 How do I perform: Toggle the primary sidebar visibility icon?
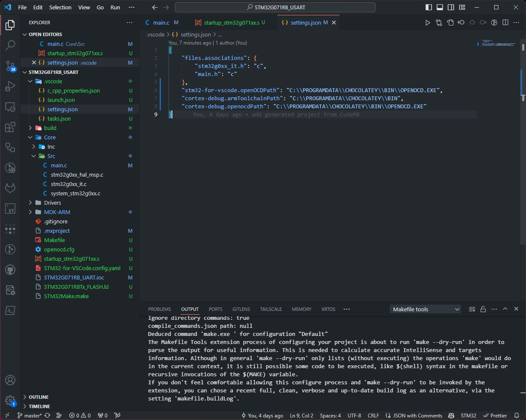pyautogui.click(x=429, y=7)
